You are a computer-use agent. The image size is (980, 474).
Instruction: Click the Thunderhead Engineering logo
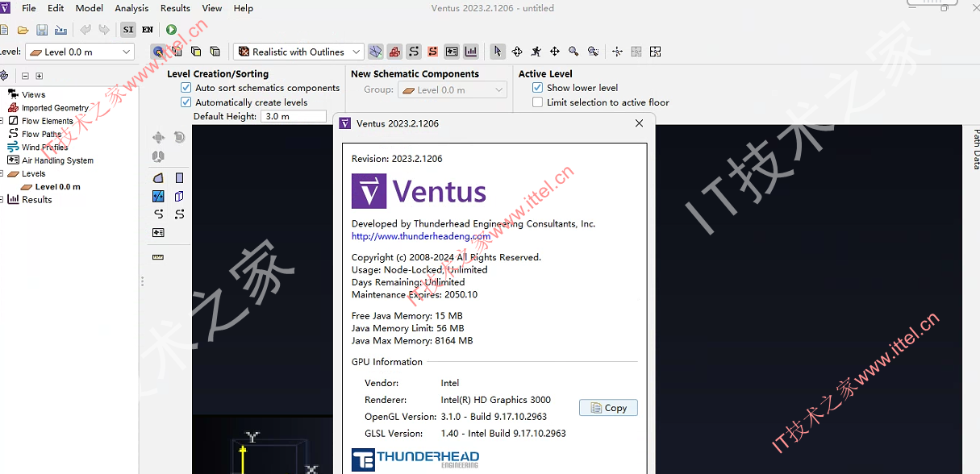point(415,459)
